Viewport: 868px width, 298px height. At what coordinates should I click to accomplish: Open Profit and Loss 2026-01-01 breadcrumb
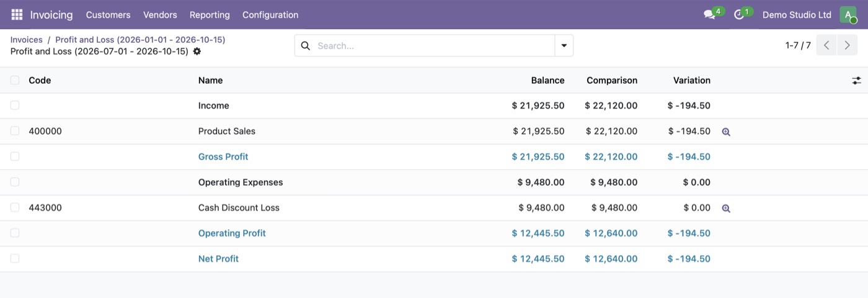[140, 39]
